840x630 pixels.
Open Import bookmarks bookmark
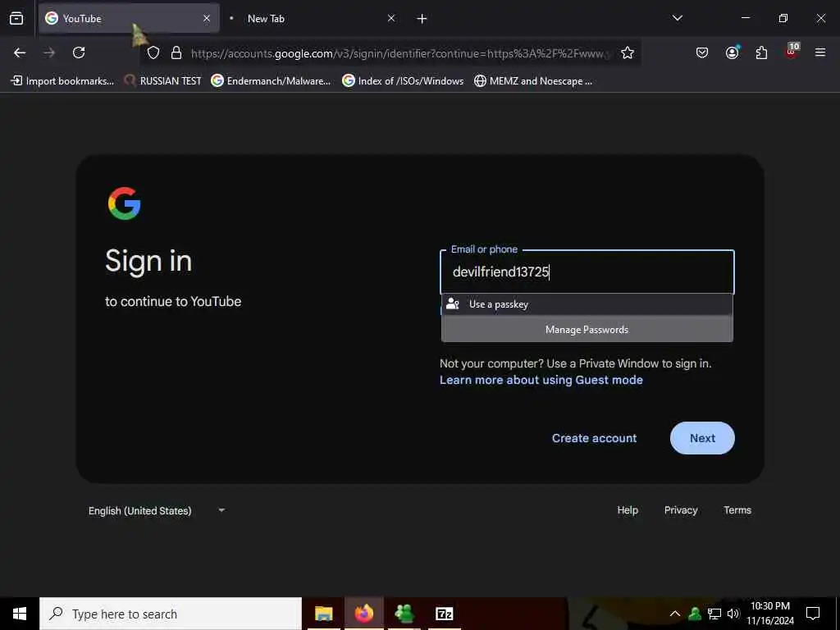(x=62, y=81)
